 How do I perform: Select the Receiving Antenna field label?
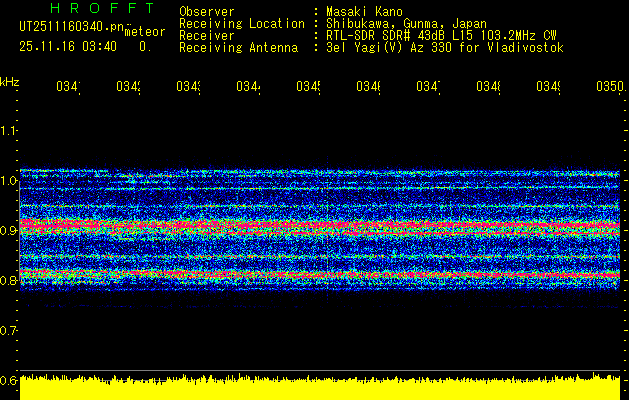[238, 47]
